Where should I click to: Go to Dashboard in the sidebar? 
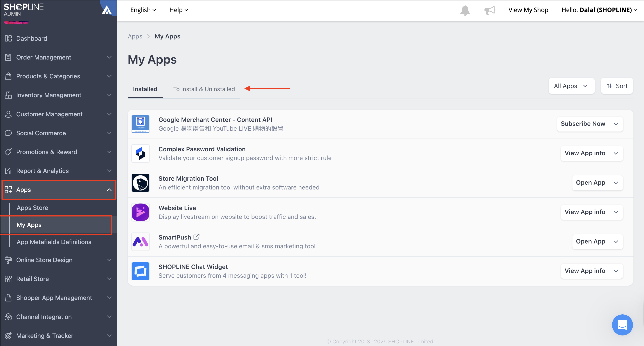tap(32, 38)
